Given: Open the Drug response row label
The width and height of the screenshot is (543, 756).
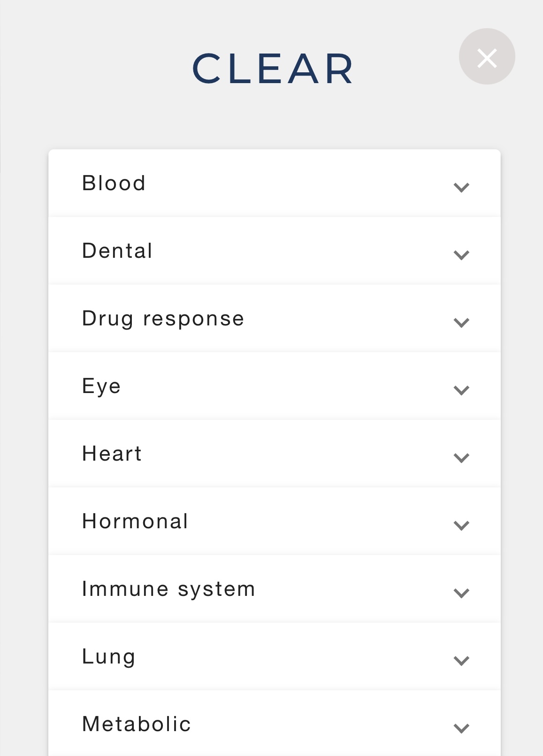Looking at the screenshot, I should coord(163,319).
